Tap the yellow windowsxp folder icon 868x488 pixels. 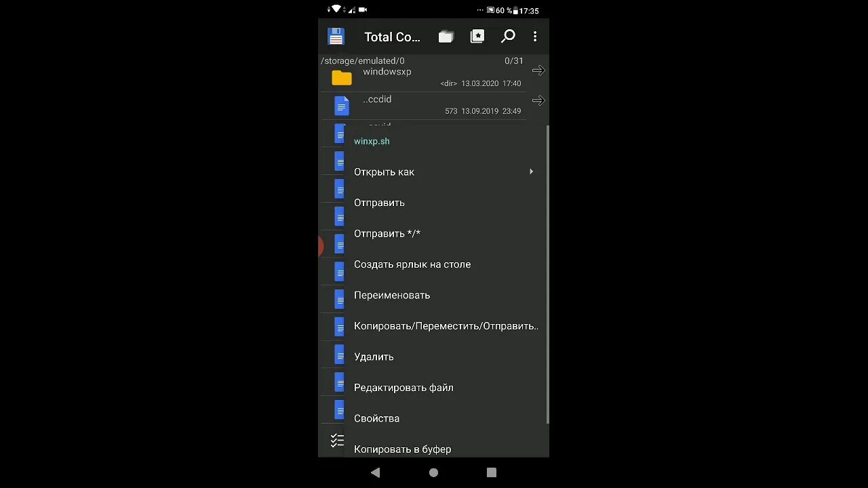coord(342,77)
